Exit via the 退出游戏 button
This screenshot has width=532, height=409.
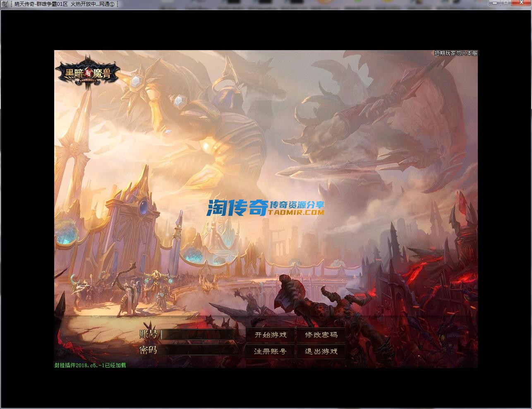pyautogui.click(x=321, y=351)
